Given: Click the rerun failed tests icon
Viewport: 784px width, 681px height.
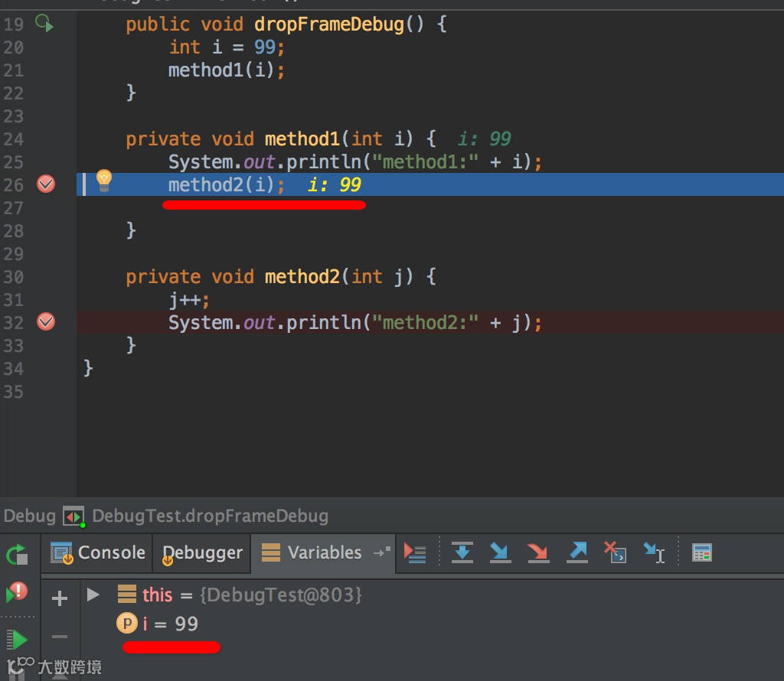Looking at the screenshot, I should click(x=17, y=591).
